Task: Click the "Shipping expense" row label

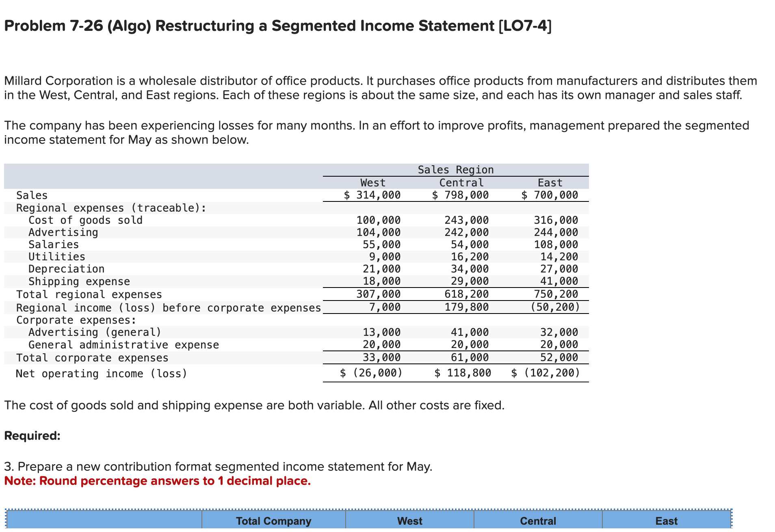Action: 79,281
